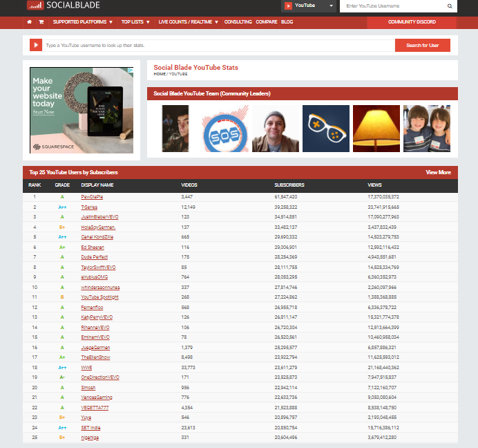Open the Dude Perfect channel link

pyautogui.click(x=94, y=257)
